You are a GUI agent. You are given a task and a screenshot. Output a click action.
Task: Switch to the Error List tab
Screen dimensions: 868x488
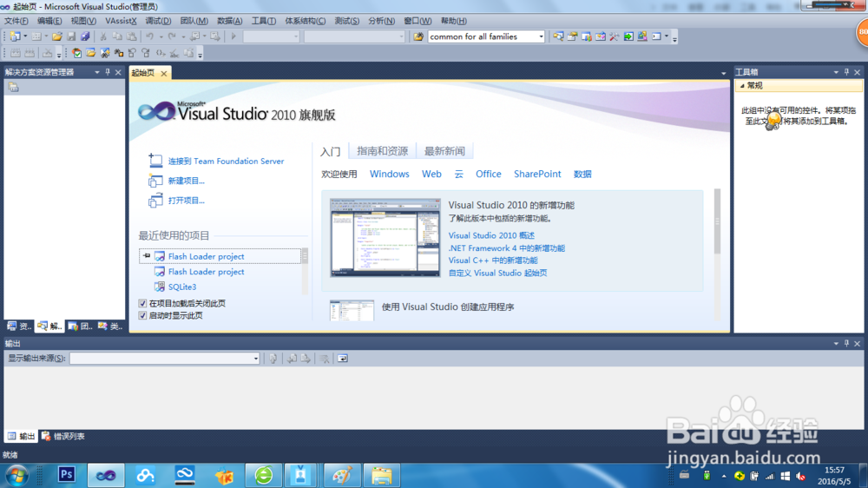pos(63,437)
